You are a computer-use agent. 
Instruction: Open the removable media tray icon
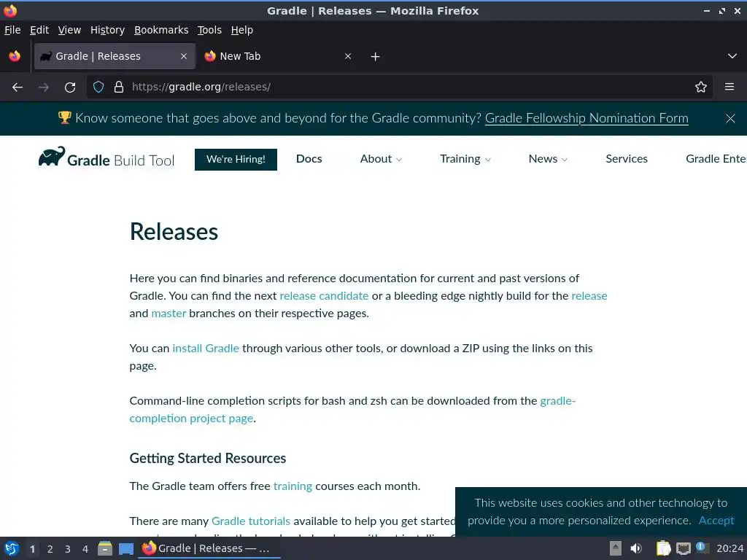click(616, 548)
